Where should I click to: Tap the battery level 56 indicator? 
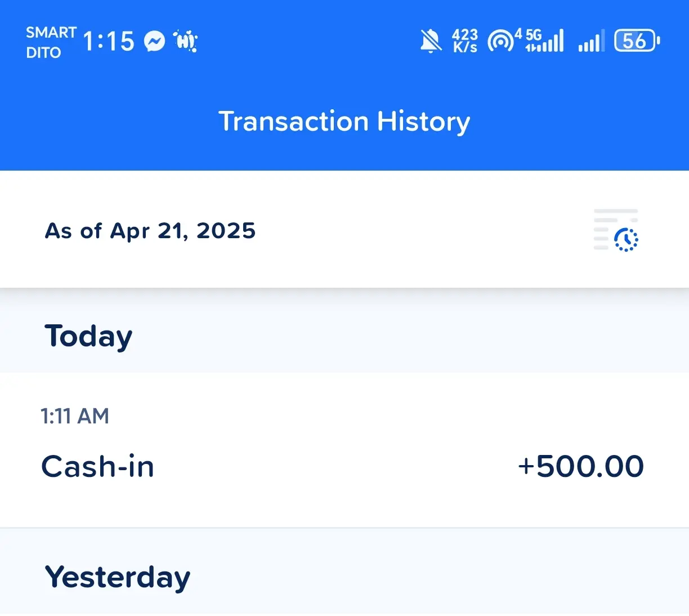(x=637, y=41)
